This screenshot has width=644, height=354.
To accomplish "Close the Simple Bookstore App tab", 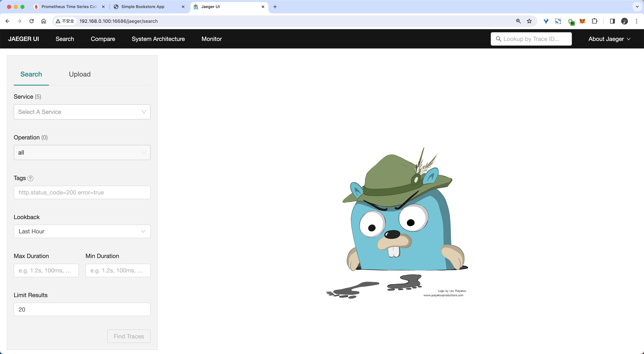I will [x=183, y=7].
